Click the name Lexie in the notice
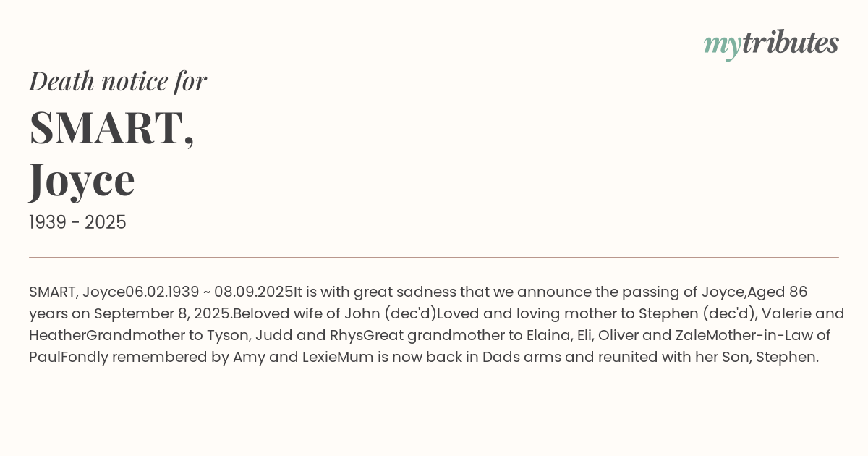The width and height of the screenshot is (868, 456). pos(313,358)
